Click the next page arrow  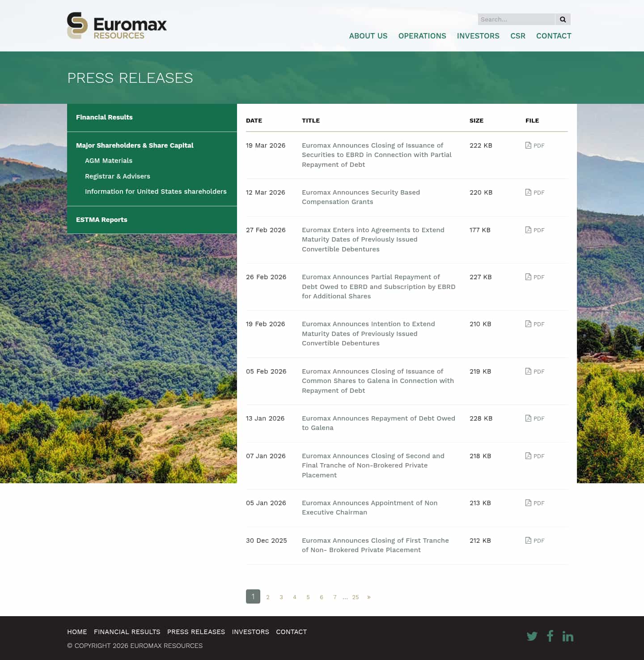click(x=369, y=597)
